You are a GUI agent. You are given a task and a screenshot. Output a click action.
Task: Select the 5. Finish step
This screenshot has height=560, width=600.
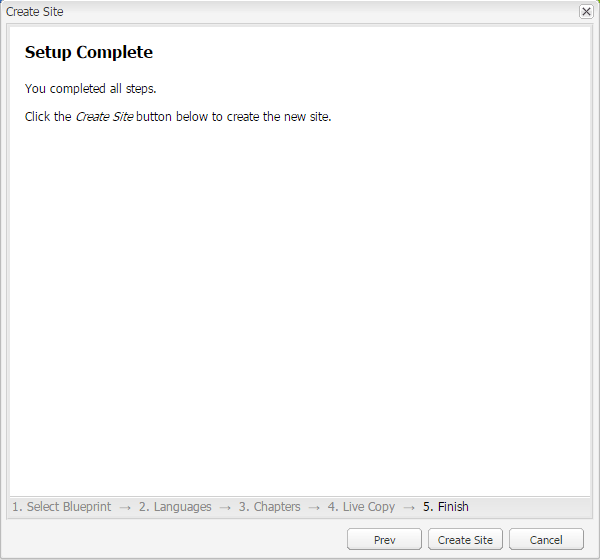[x=445, y=507]
